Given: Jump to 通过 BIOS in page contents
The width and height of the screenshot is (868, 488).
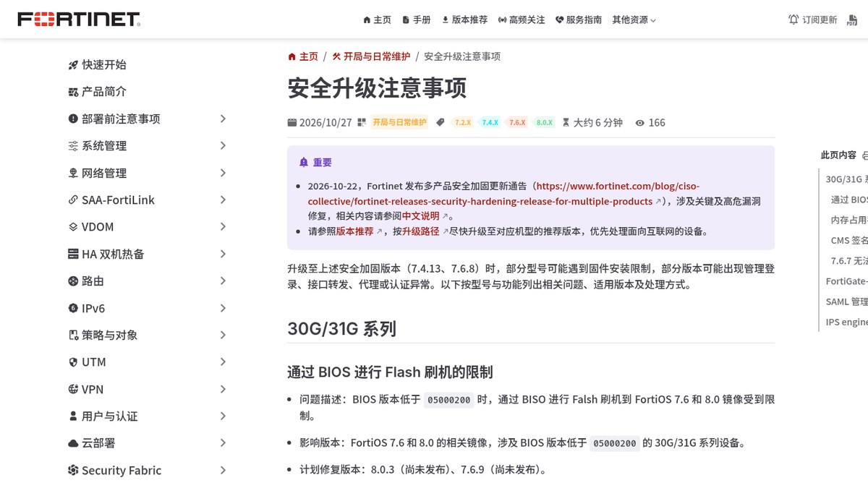Looking at the screenshot, I should [x=849, y=200].
